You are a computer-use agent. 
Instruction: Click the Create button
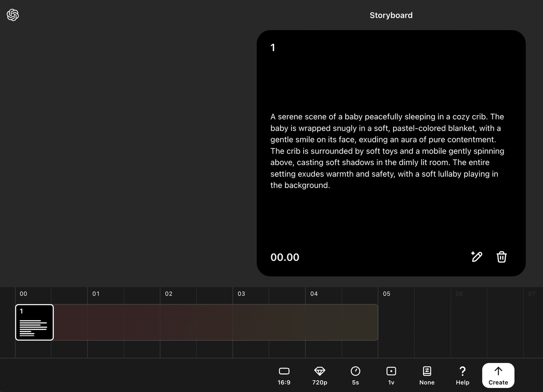point(498,375)
